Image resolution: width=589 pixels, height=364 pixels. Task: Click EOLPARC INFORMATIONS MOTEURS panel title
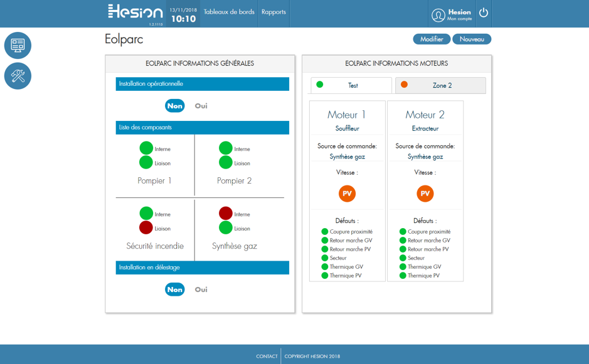tap(396, 63)
